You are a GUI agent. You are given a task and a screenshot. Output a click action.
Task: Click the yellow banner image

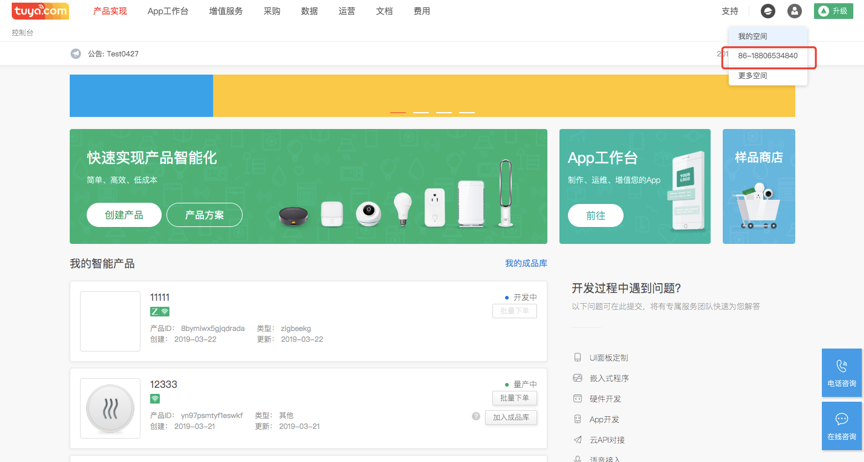point(504,96)
